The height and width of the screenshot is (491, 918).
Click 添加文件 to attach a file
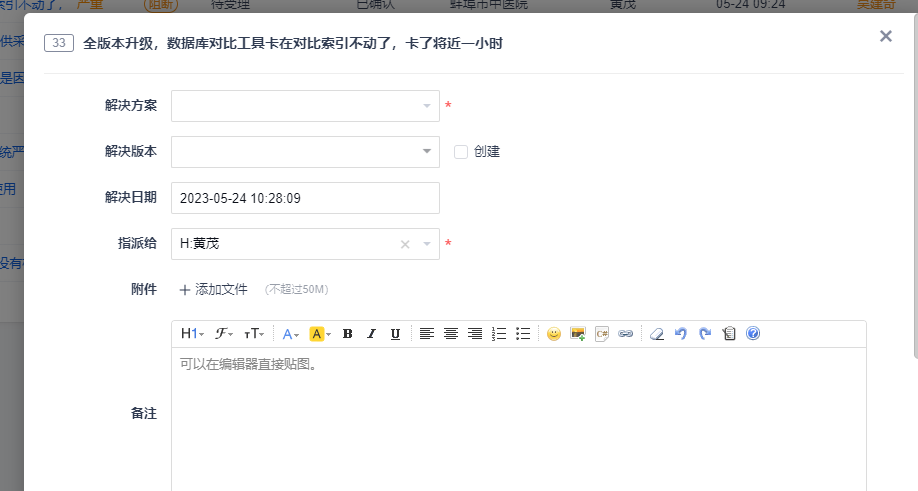(x=213, y=290)
